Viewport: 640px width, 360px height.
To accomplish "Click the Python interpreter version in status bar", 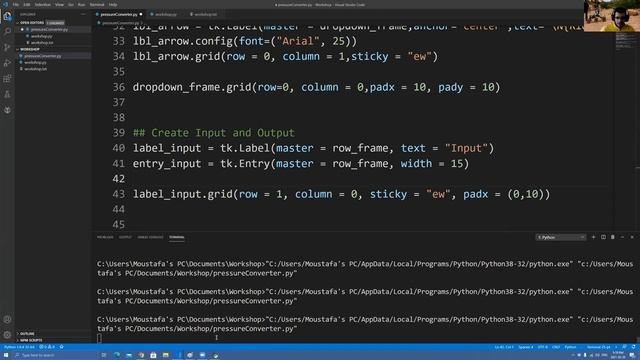I will coord(19,347).
